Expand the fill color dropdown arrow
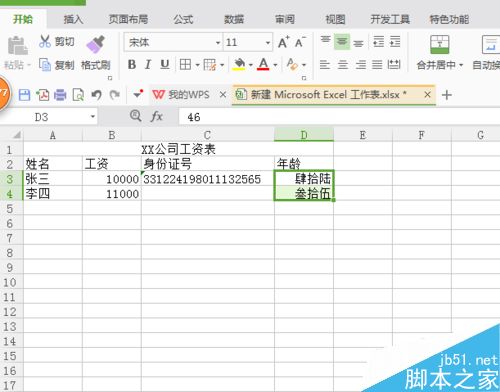This screenshot has width=500, height=392. point(251,65)
